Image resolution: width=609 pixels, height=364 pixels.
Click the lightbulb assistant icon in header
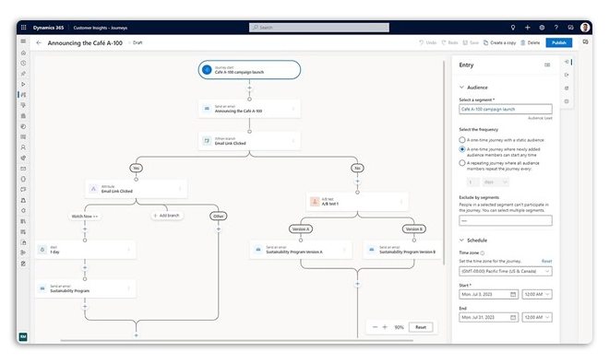[513, 28]
